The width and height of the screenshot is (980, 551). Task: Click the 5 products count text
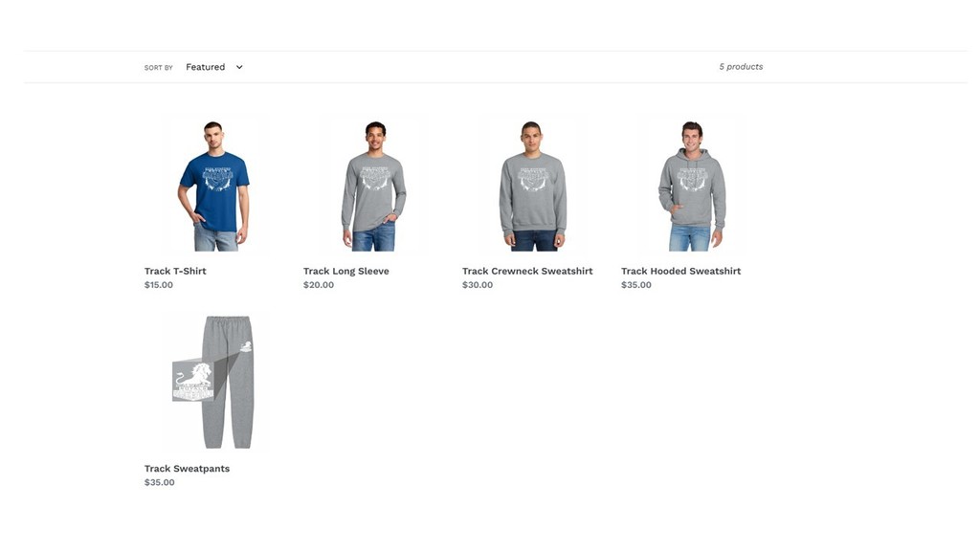point(741,67)
